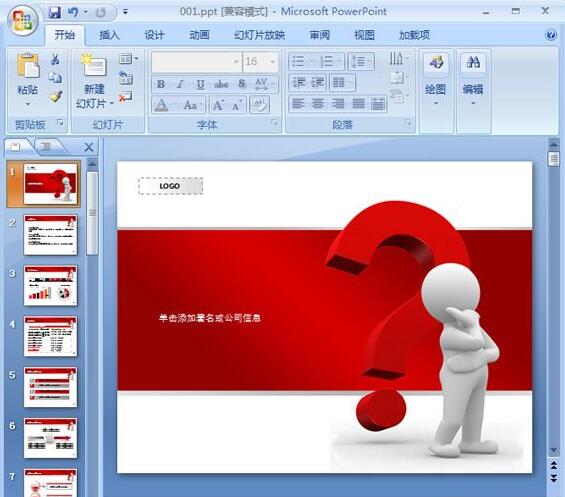Increase font size with the larger A
This screenshot has height=497, width=565.
(x=218, y=105)
